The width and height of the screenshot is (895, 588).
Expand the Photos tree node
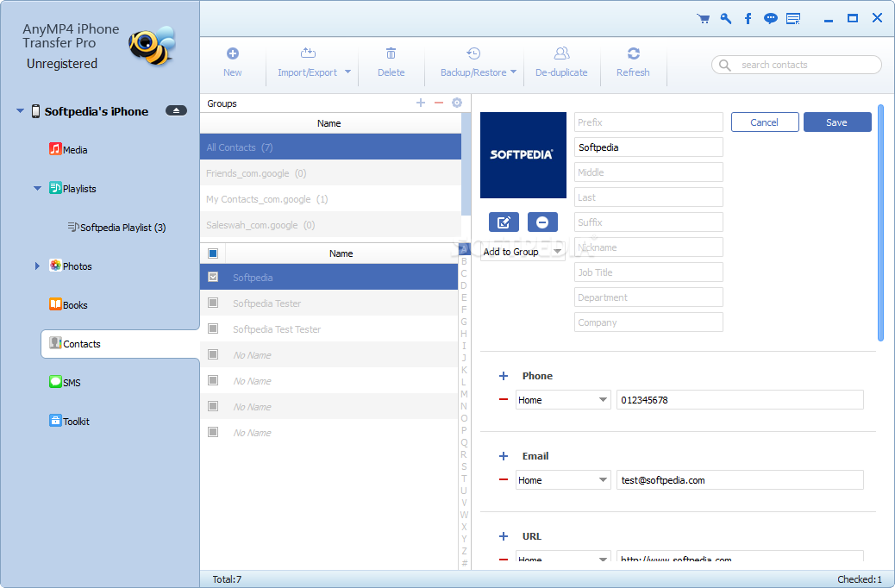pyautogui.click(x=38, y=266)
